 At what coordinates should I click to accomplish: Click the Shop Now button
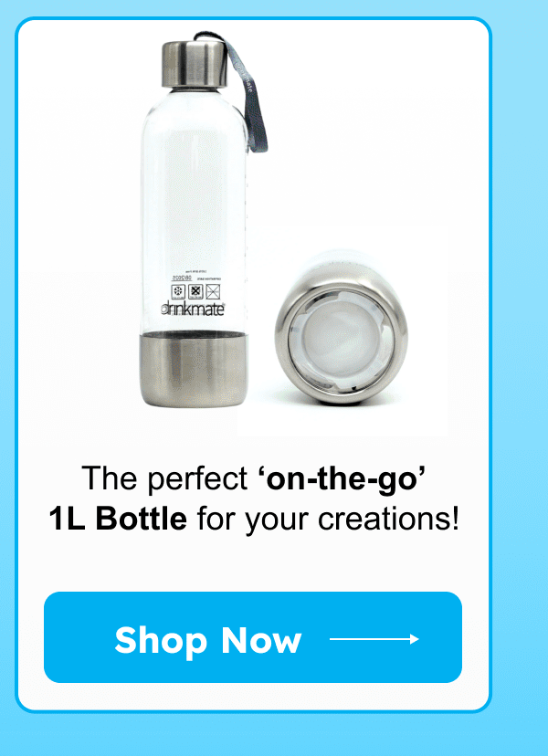tap(253, 637)
